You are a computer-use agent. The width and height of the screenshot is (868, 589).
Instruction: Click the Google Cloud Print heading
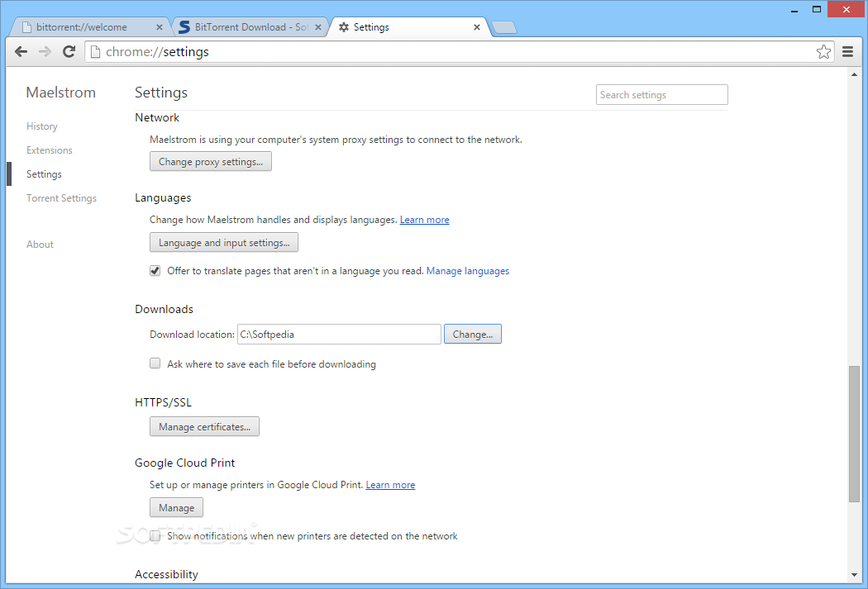click(x=185, y=463)
